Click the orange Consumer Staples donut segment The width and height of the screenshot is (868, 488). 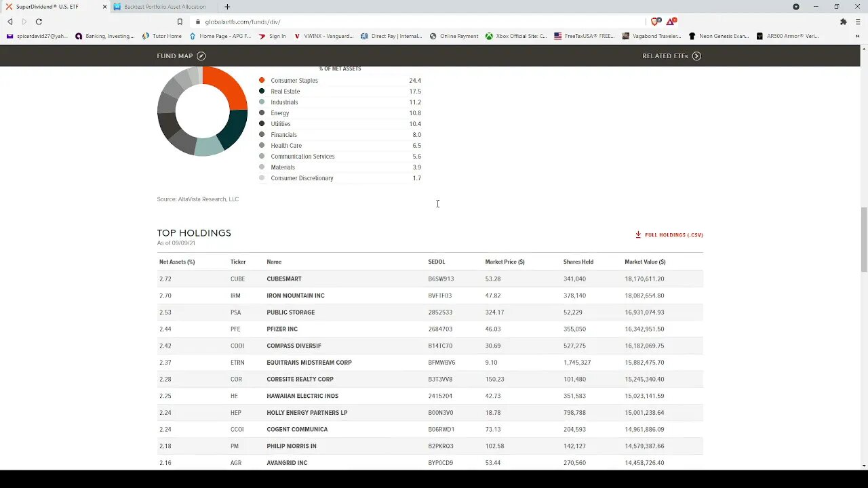231,87
